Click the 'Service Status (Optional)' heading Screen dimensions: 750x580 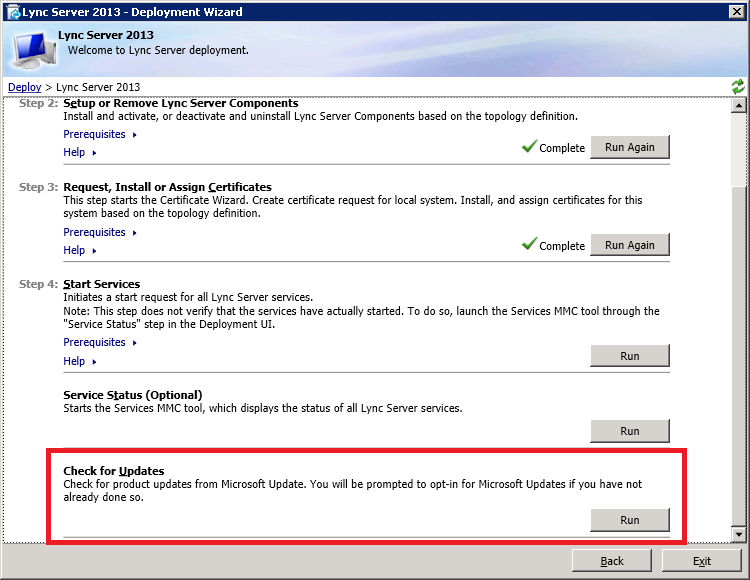pos(133,395)
